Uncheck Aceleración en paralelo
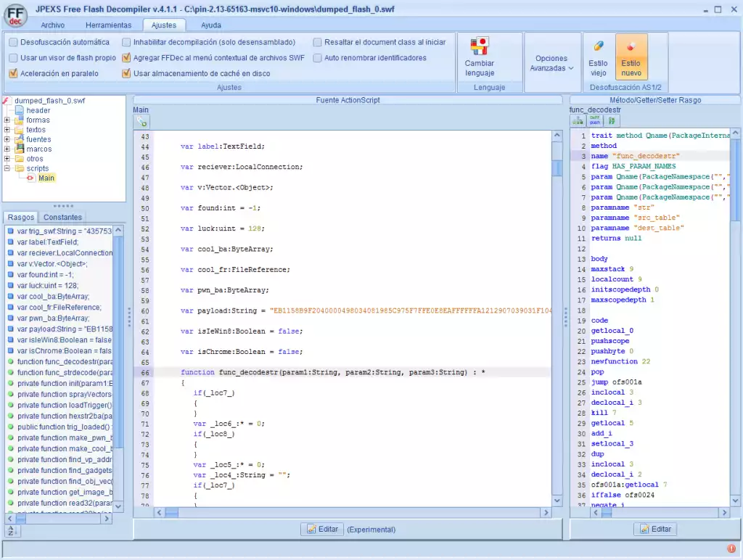Viewport: 743px width, 560px height. pyautogui.click(x=13, y=73)
